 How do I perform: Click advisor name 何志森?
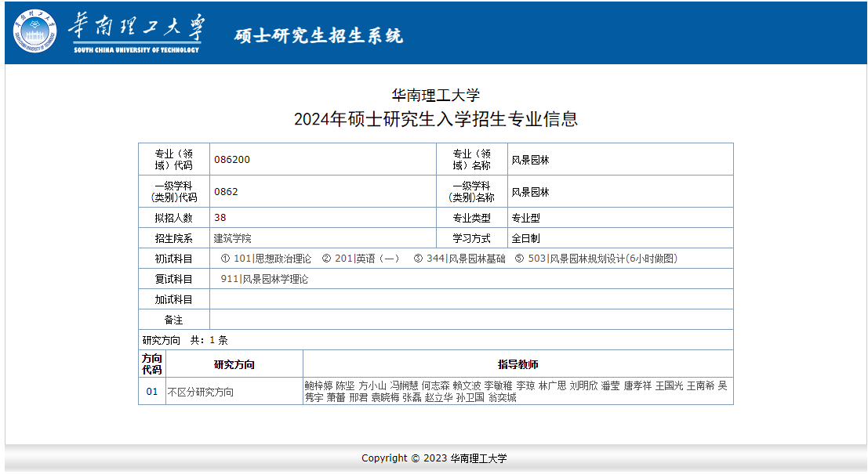point(436,385)
